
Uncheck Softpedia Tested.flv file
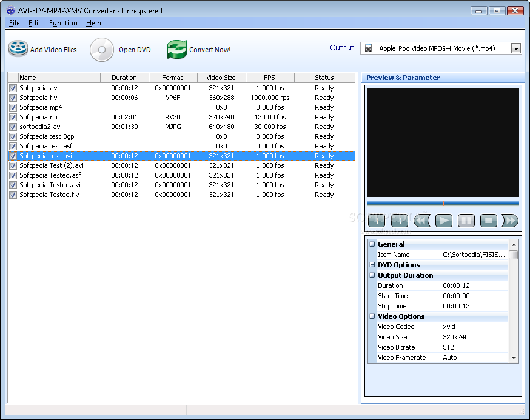(13, 195)
